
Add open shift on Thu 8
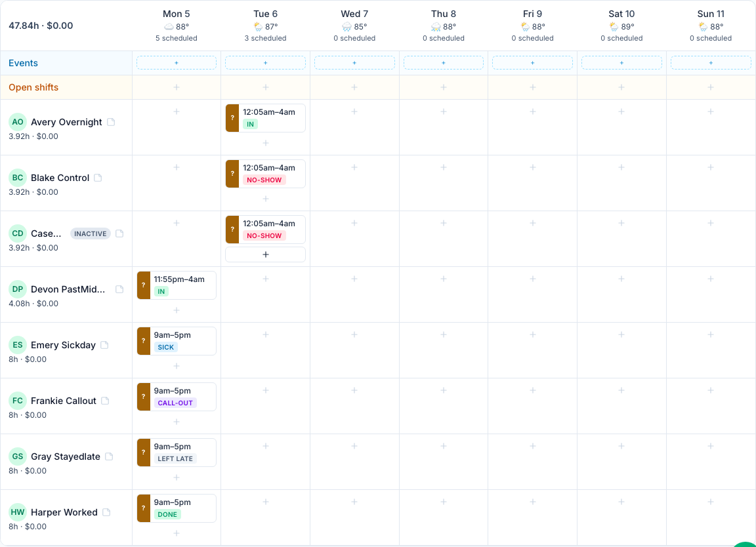click(444, 87)
